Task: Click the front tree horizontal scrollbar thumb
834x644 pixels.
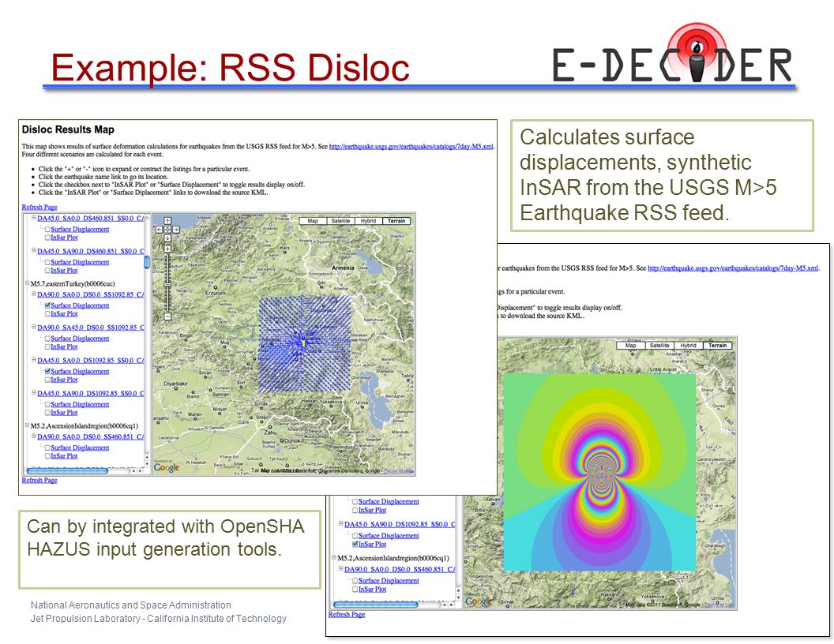Action: click(x=67, y=471)
